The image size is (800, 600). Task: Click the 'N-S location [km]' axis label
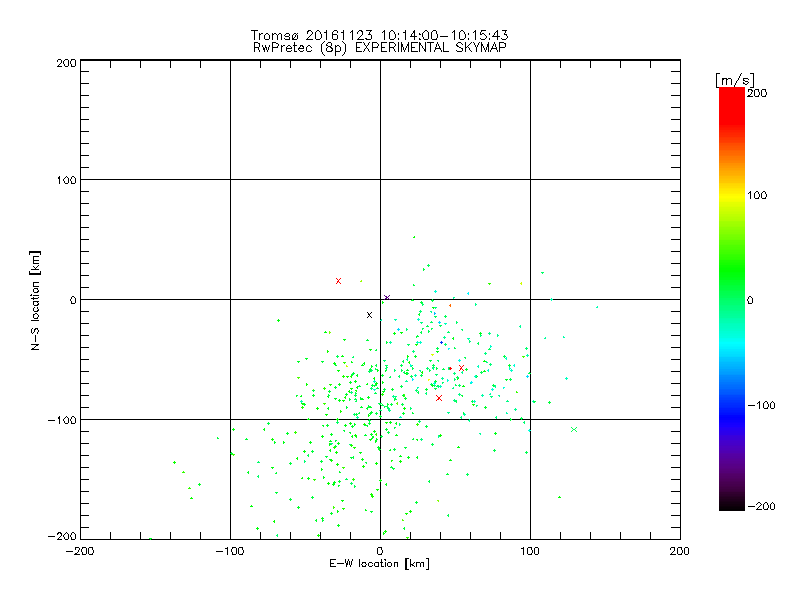[35, 301]
